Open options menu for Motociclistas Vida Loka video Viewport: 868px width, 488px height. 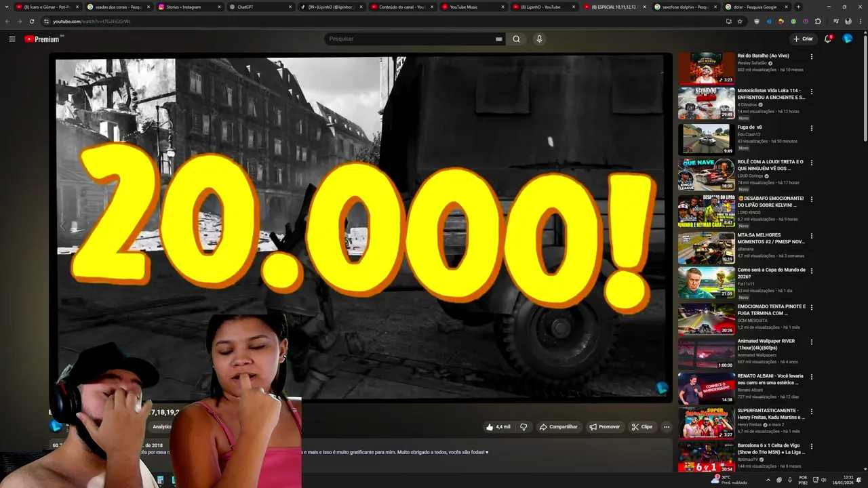[x=812, y=91]
